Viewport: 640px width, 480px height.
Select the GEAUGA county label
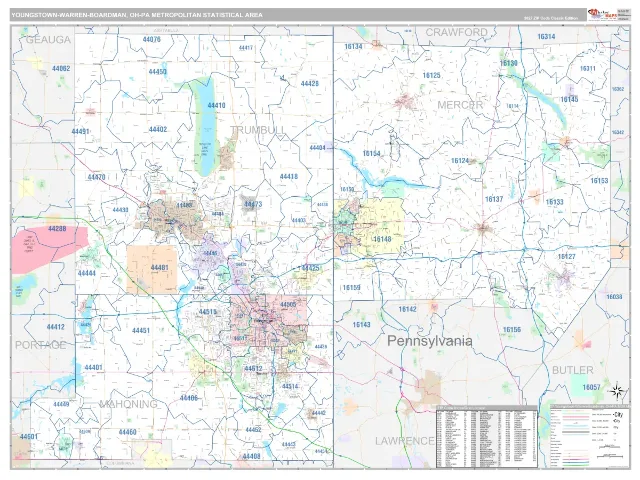point(48,40)
